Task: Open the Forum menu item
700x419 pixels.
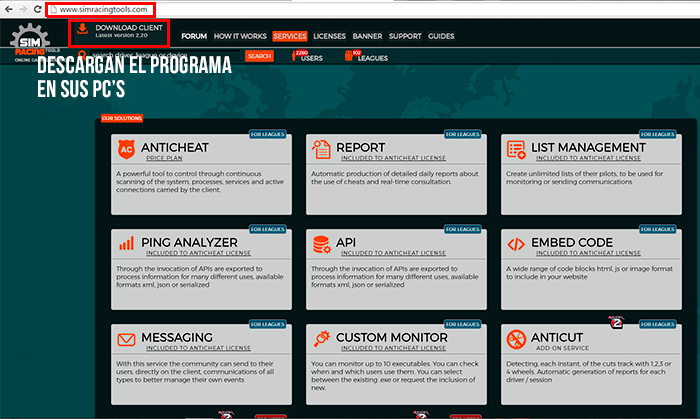Action: pos(194,36)
